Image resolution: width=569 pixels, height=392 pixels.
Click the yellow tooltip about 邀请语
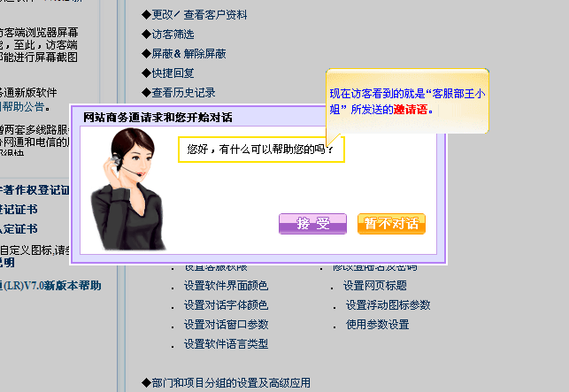407,101
